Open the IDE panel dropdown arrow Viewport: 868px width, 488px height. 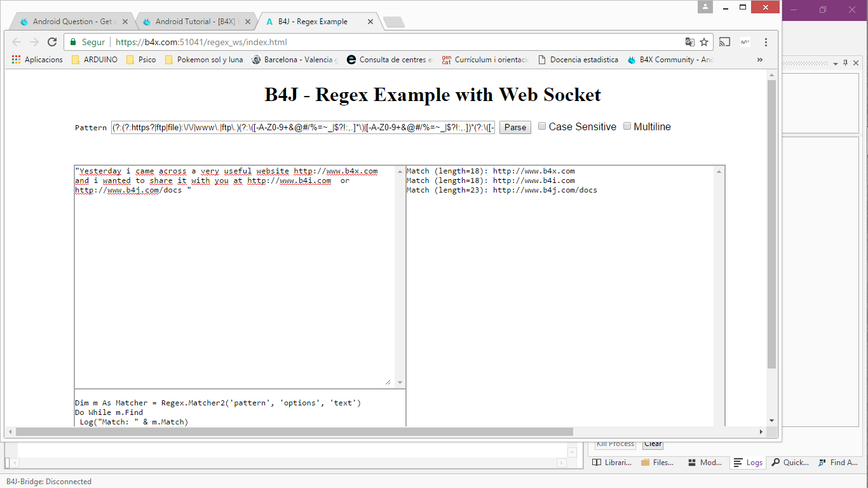(836, 64)
